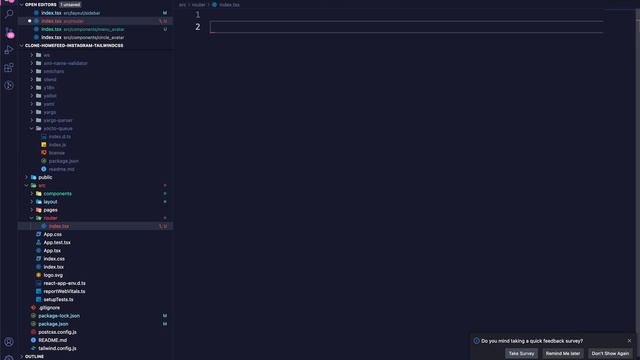This screenshot has height=360, width=640.
Task: Click the tailwind.config.js file icon
Action: pyautogui.click(x=33, y=348)
